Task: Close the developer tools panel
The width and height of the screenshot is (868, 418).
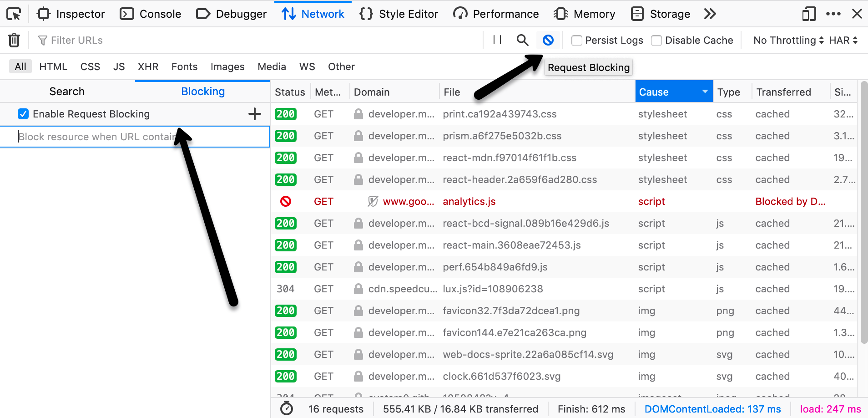Action: click(857, 14)
